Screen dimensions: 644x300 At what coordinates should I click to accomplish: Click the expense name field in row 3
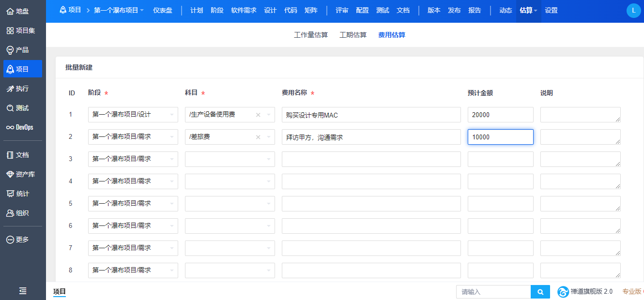(371, 159)
